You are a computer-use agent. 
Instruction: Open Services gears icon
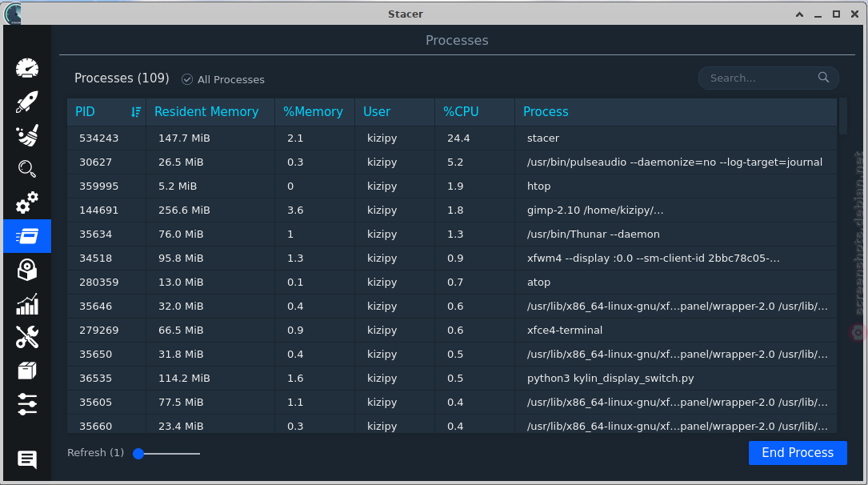point(27,202)
